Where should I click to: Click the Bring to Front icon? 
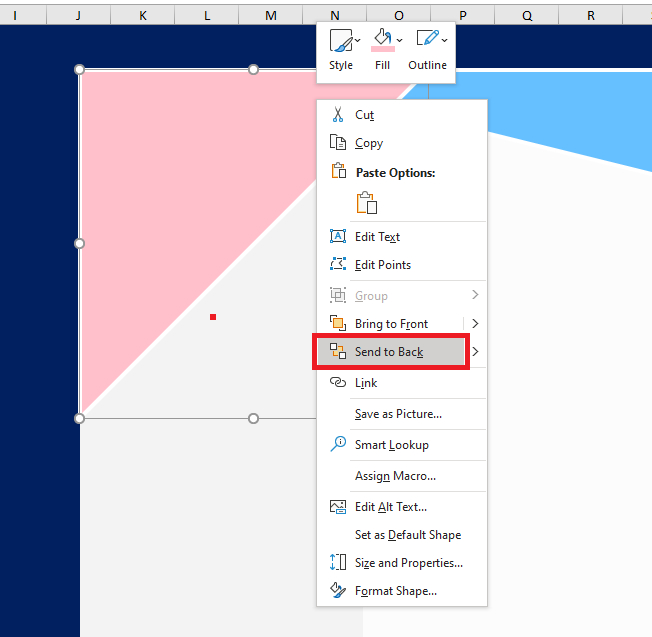click(338, 323)
